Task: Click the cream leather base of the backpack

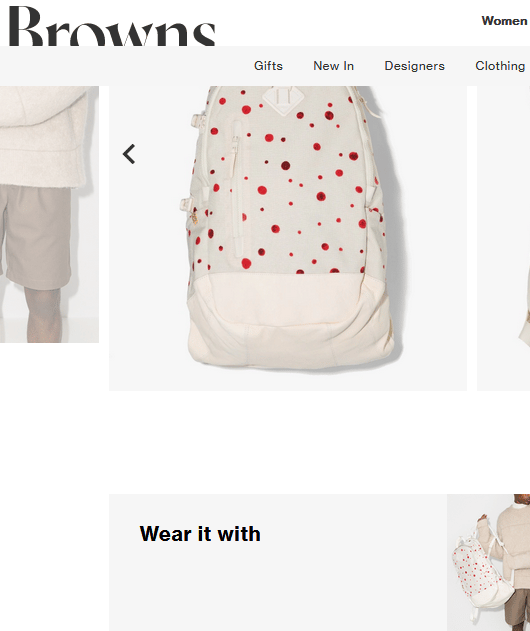Action: [290, 320]
